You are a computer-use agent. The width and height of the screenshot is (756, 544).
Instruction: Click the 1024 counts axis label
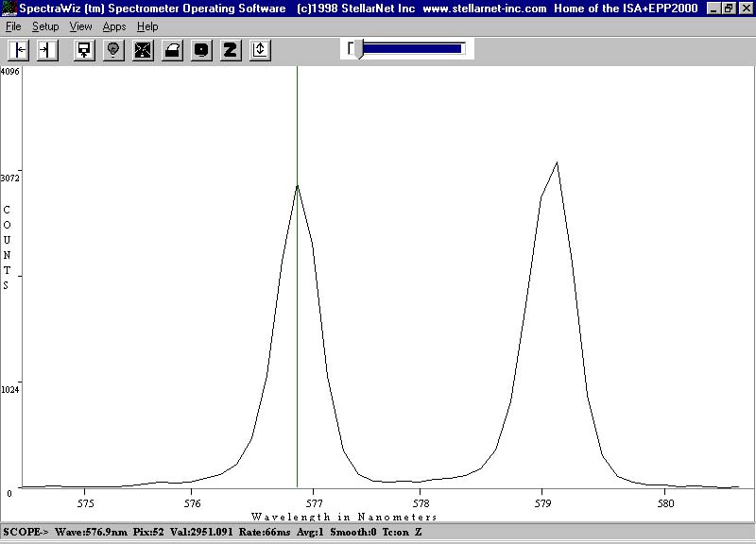click(x=9, y=389)
